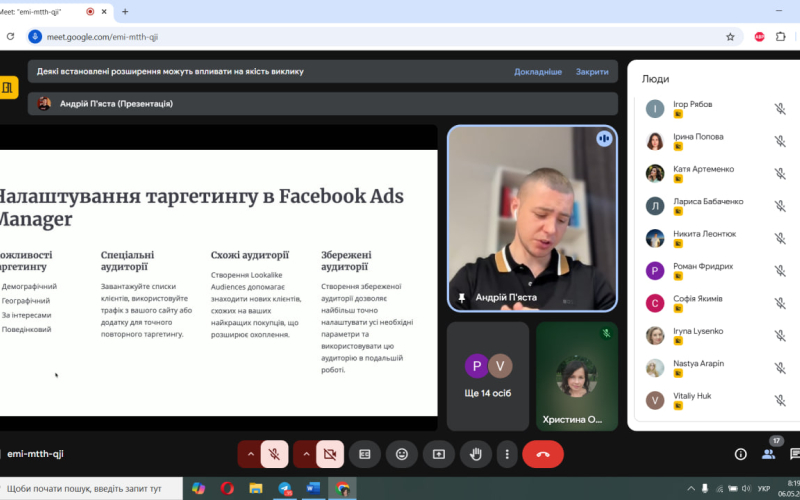Expand video settings arrow beside camera
The height and width of the screenshot is (500, 800).
(306, 454)
